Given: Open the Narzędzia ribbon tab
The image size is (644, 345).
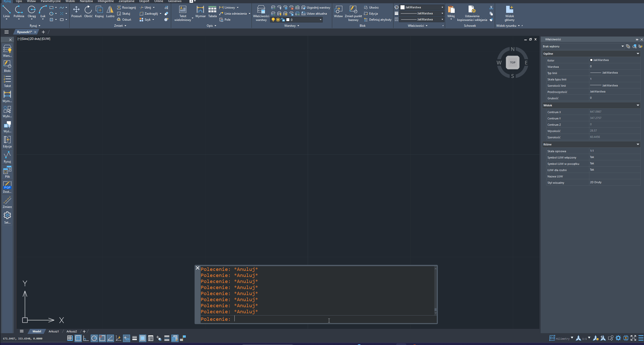Looking at the screenshot, I should tap(86, 1).
